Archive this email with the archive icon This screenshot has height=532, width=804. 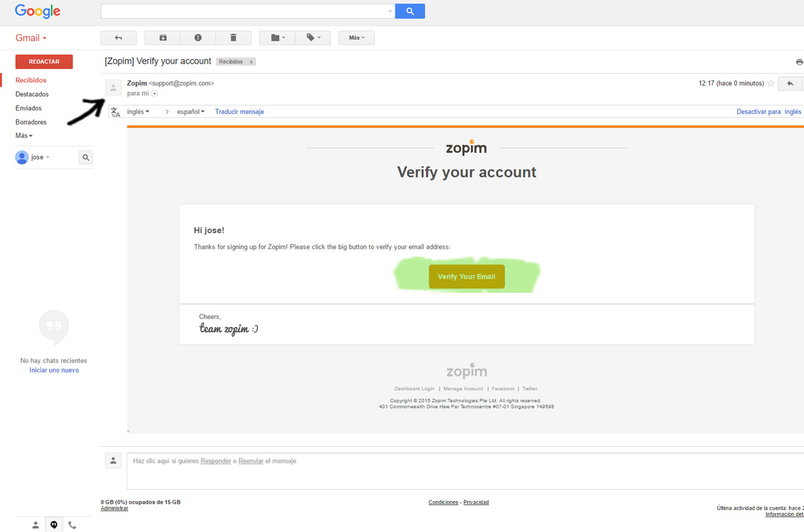162,38
